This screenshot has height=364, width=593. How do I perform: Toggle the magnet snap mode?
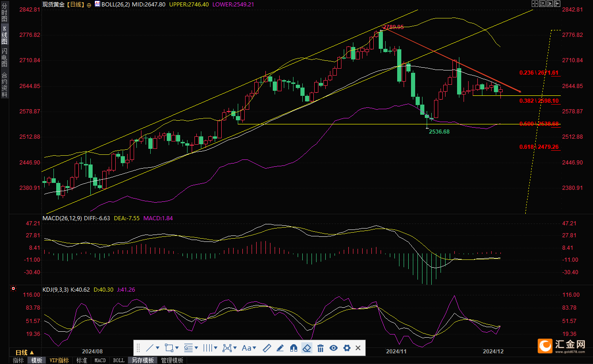[294, 348]
